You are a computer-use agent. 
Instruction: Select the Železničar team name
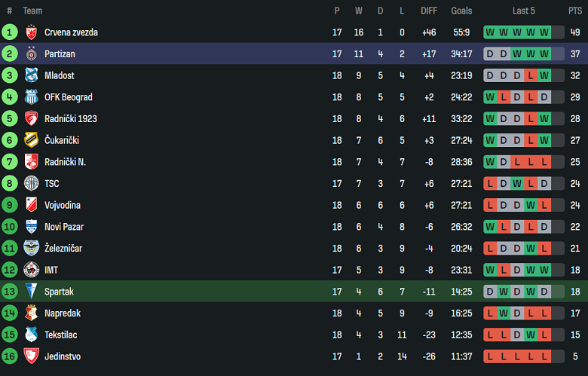point(62,249)
